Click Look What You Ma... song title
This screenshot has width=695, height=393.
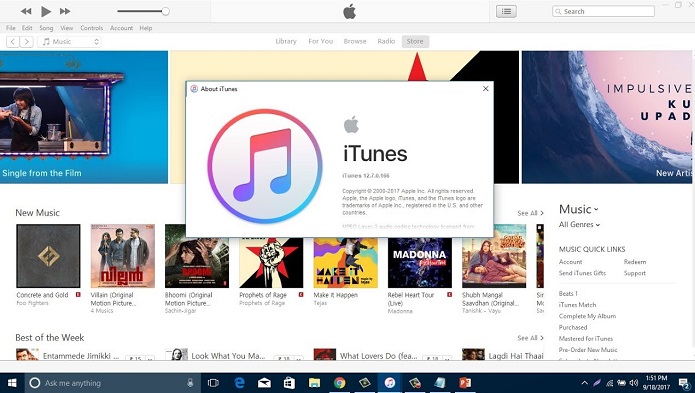[228, 356]
